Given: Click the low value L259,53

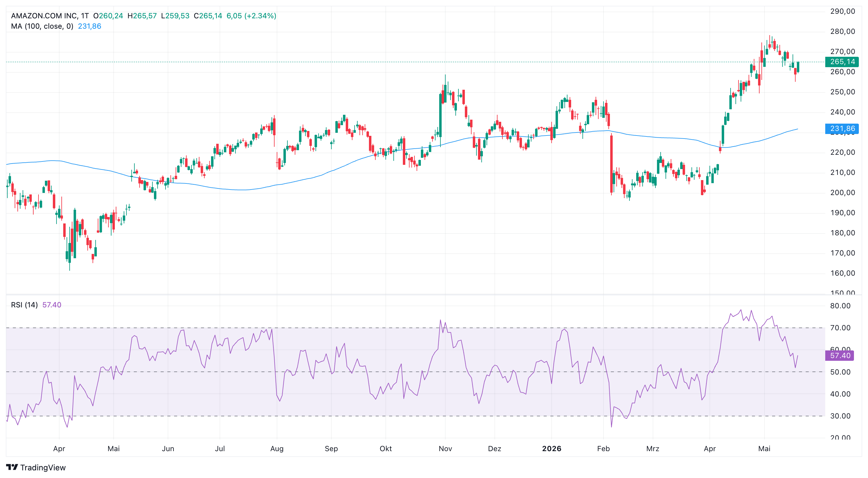Looking at the screenshot, I should coord(175,16).
